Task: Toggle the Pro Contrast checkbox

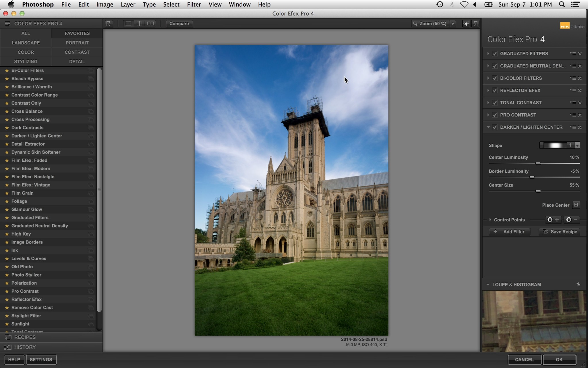Action: pyautogui.click(x=495, y=115)
